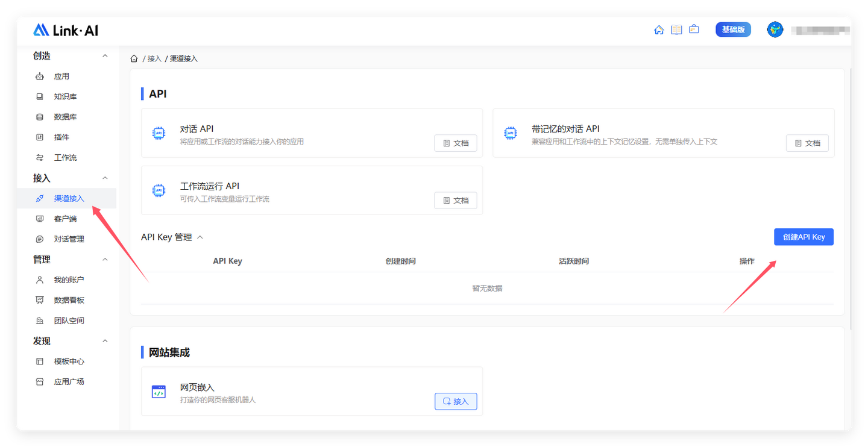Click the 接入 button under 网页嵌入
This screenshot has height=447, width=868.
[456, 401]
